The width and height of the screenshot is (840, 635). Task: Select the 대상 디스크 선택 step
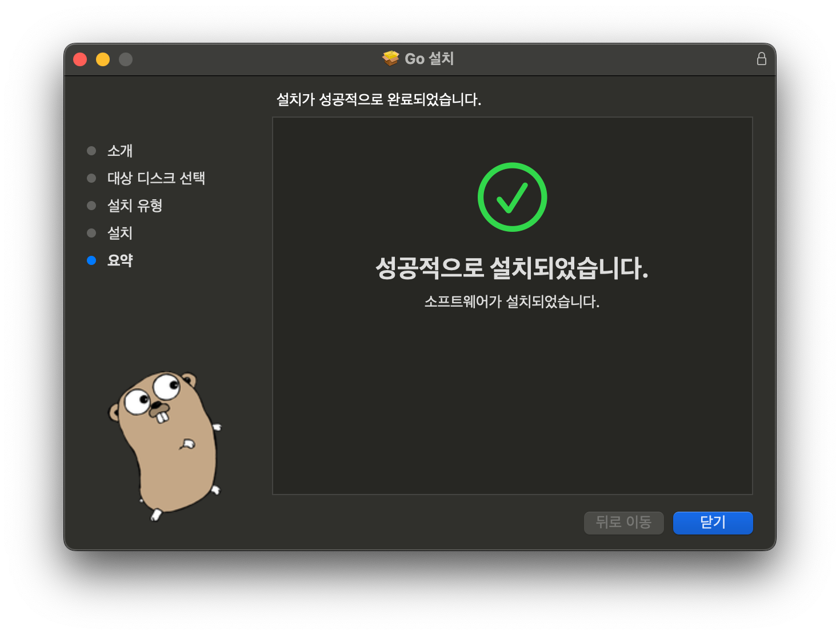click(157, 178)
